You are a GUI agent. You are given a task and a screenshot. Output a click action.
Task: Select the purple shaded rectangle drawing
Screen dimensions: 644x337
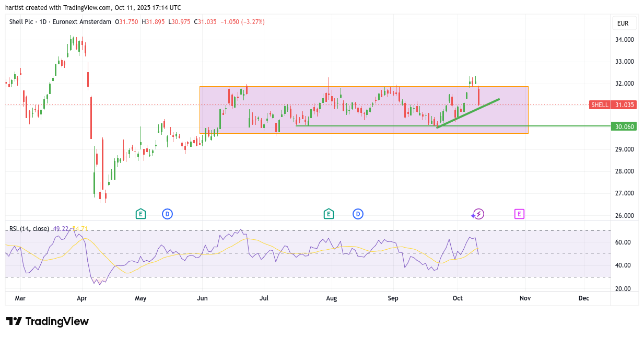click(366, 94)
